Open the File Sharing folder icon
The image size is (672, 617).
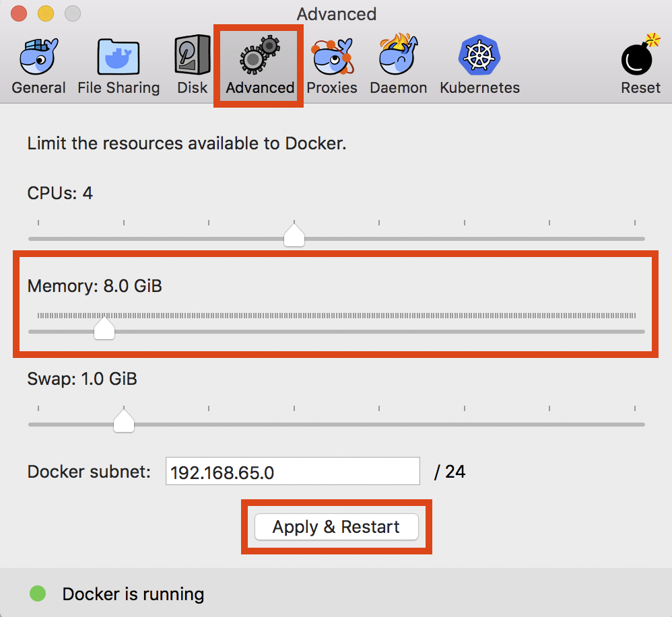point(119,57)
